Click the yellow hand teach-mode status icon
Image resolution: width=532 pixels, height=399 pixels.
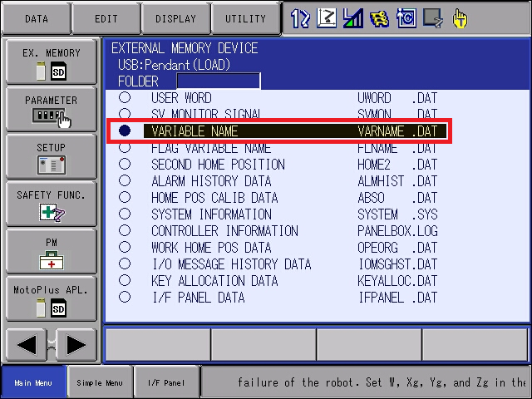click(x=460, y=18)
